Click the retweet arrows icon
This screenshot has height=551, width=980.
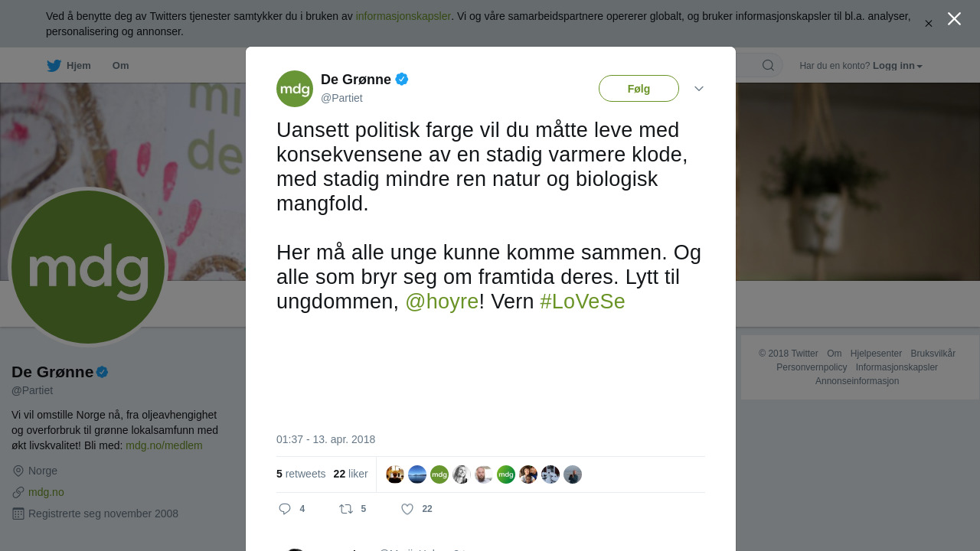346,509
